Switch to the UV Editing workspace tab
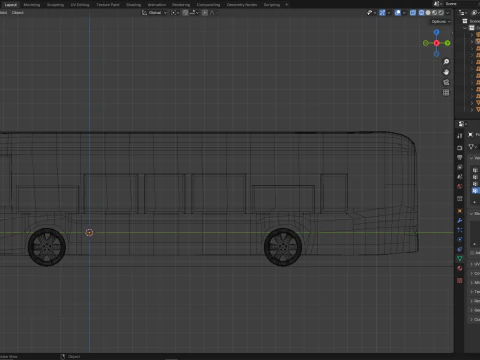 coord(80,5)
